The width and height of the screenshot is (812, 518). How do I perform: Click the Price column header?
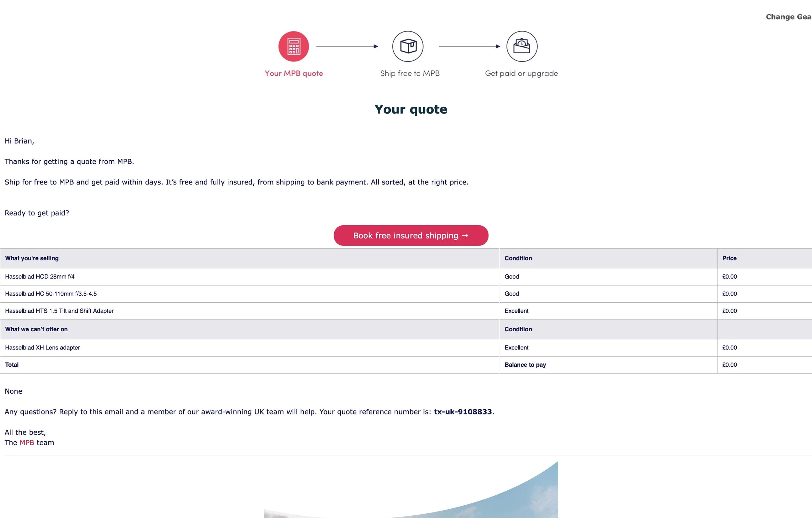[x=729, y=258]
